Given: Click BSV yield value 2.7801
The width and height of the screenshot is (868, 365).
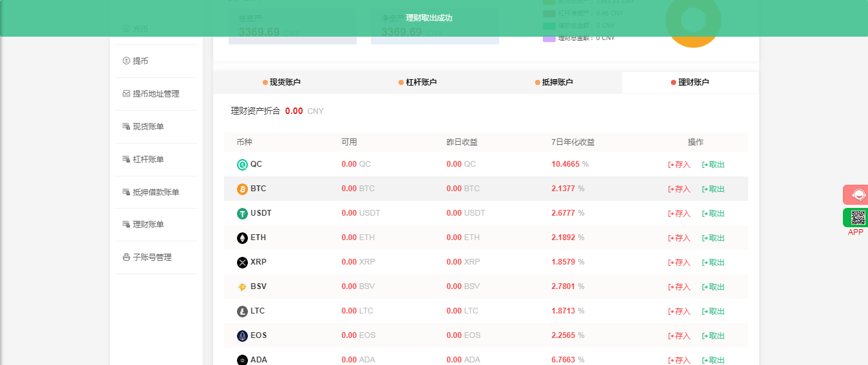Looking at the screenshot, I should coord(563,286).
